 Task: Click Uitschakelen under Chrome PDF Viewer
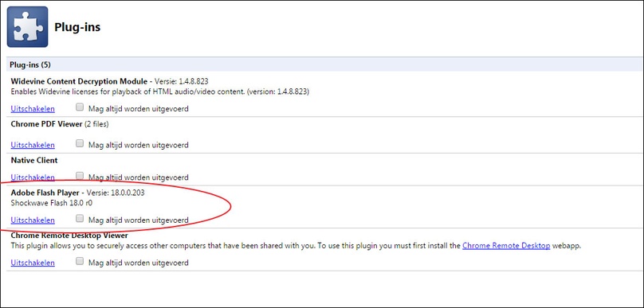(33, 145)
